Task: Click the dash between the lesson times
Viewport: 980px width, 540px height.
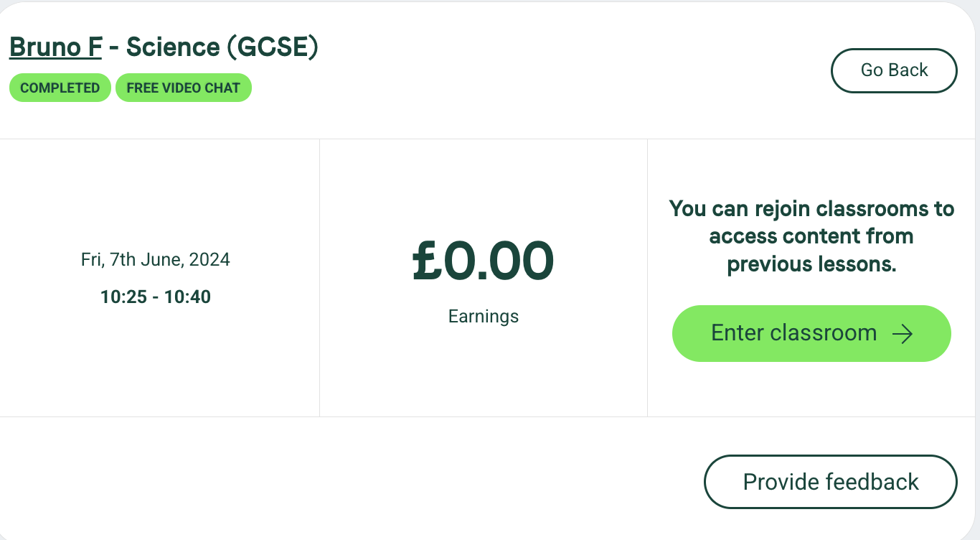Action: [155, 297]
